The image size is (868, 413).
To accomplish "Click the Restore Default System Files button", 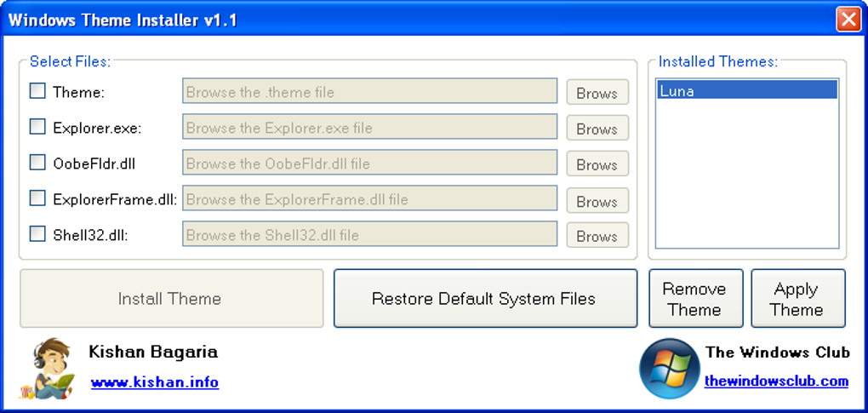I will tap(484, 299).
